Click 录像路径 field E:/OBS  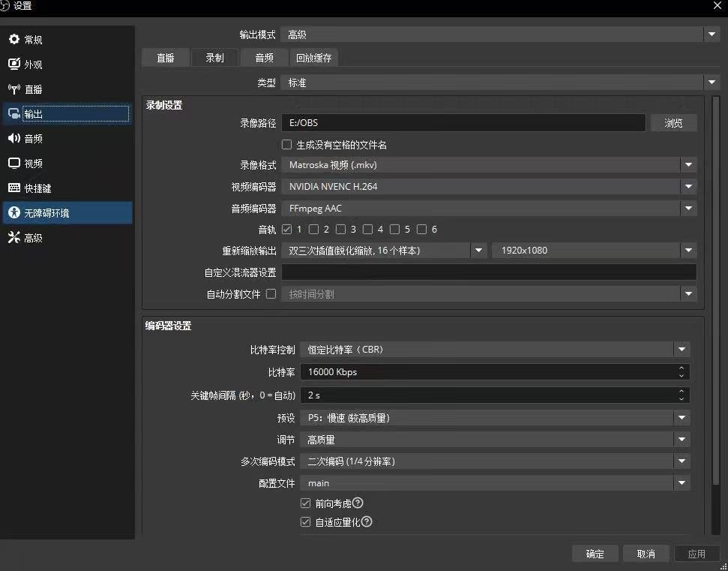pyautogui.click(x=463, y=122)
